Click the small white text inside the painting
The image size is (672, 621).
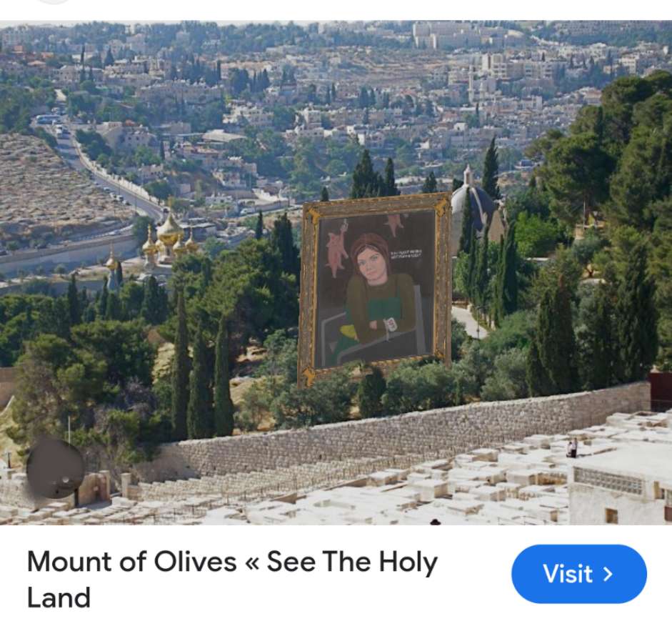pyautogui.click(x=406, y=253)
